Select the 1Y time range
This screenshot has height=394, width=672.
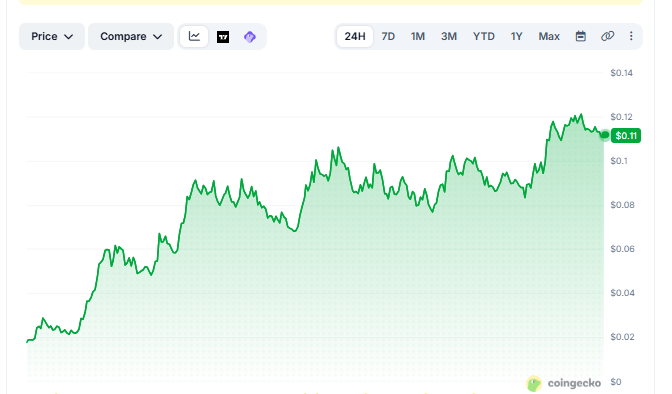(516, 36)
